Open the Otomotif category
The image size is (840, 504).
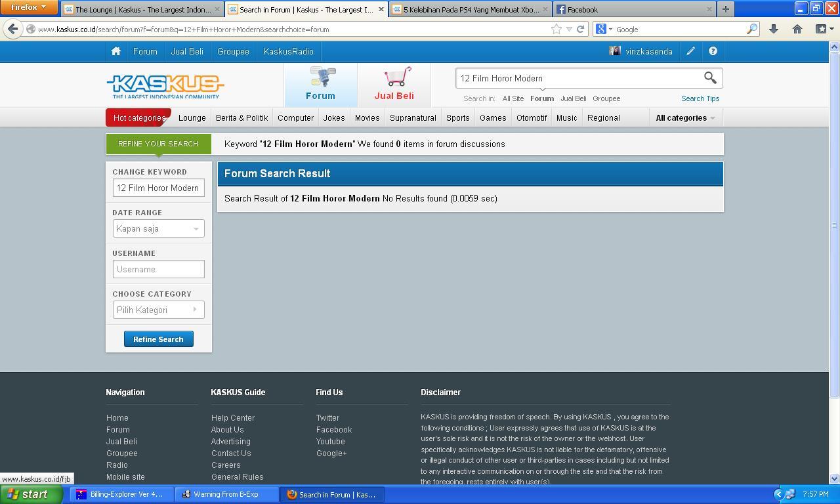click(x=532, y=118)
